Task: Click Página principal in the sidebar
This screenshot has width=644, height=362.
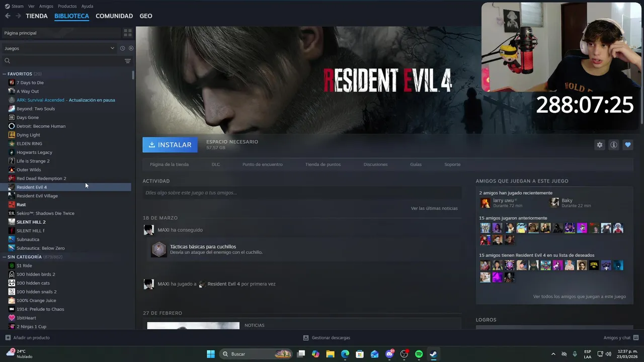Action: (x=60, y=33)
